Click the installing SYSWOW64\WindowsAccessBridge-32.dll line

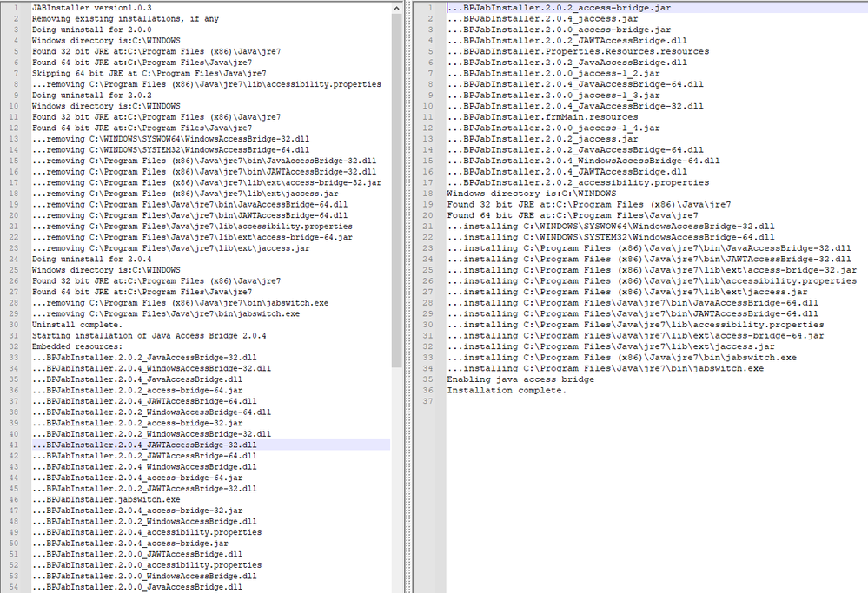tap(611, 227)
